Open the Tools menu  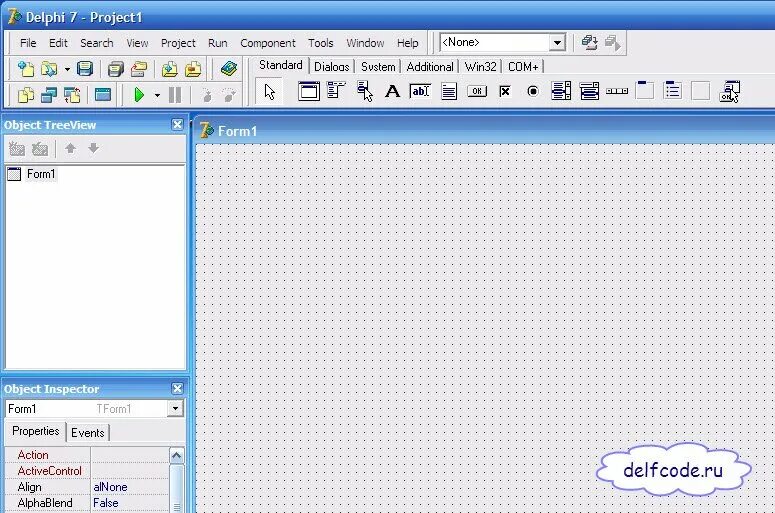tap(321, 43)
